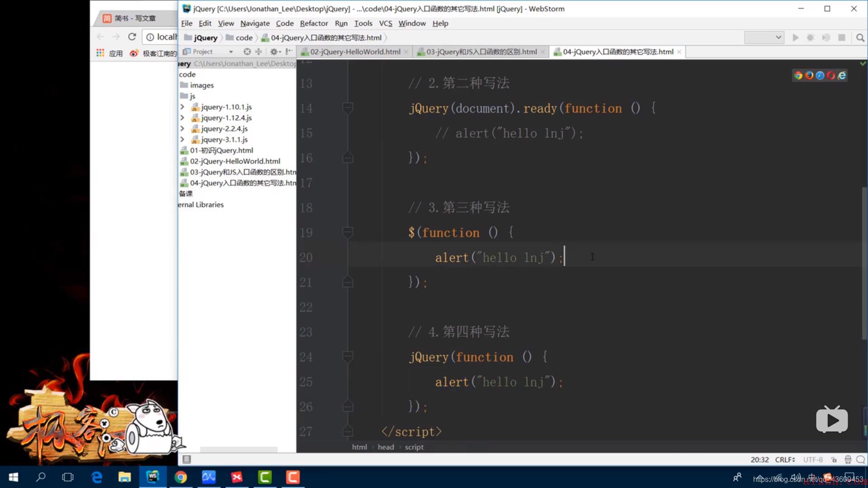Collapse code fold at line 24
The height and width of the screenshot is (488, 868).
click(347, 356)
